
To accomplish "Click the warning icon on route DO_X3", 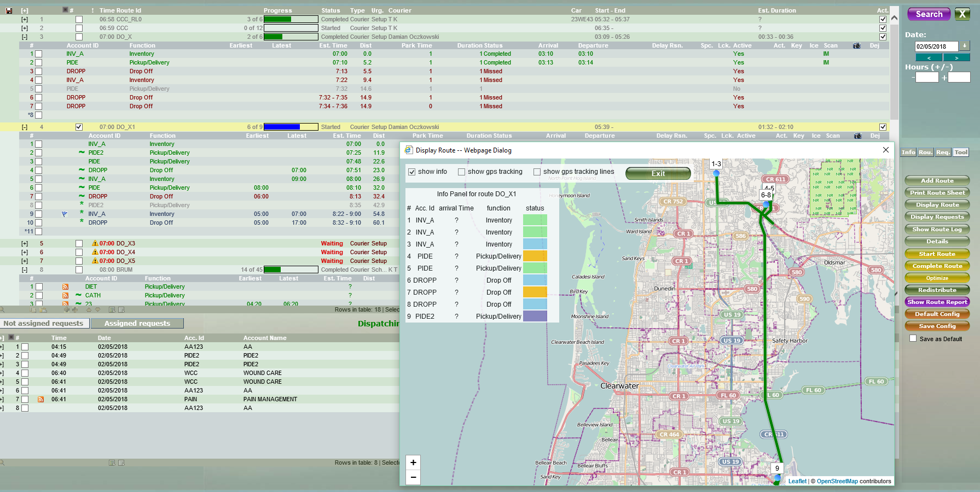I will 95,244.
